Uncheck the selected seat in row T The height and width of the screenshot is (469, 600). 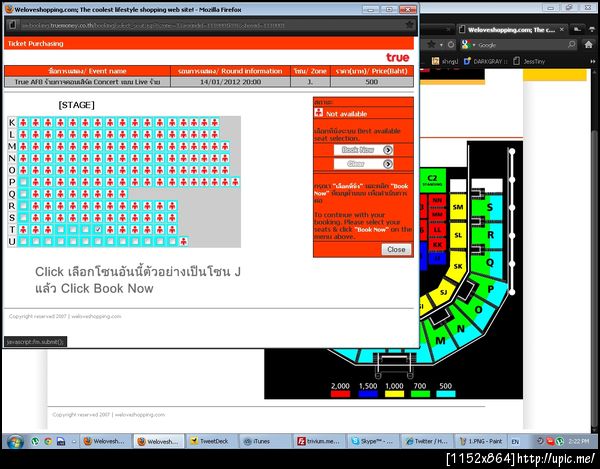98,230
